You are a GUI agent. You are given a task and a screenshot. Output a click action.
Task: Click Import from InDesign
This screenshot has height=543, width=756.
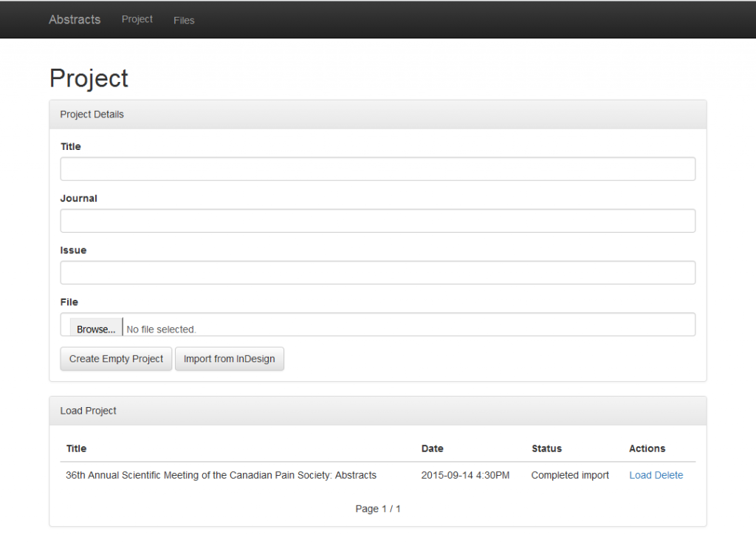(229, 358)
